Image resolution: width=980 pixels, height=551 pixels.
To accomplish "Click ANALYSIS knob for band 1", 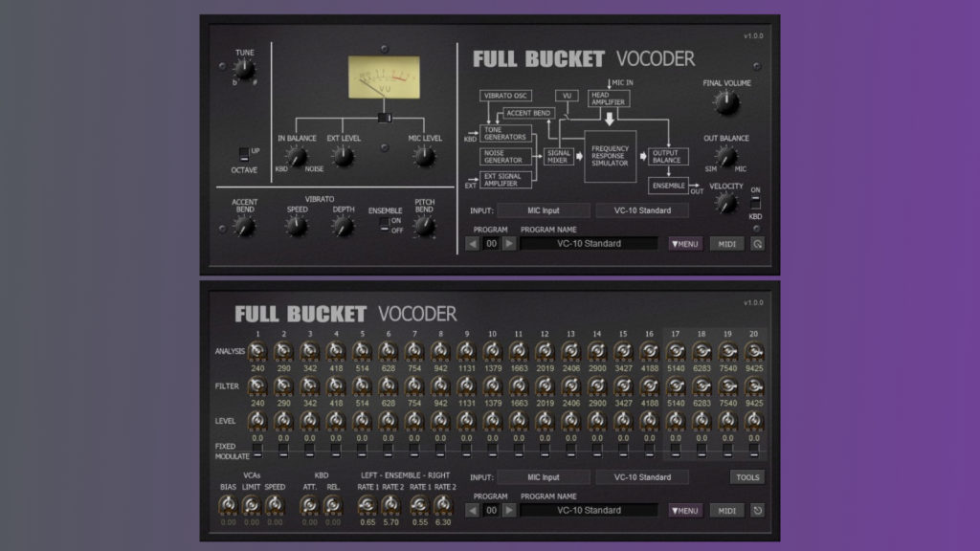I will click(x=257, y=352).
